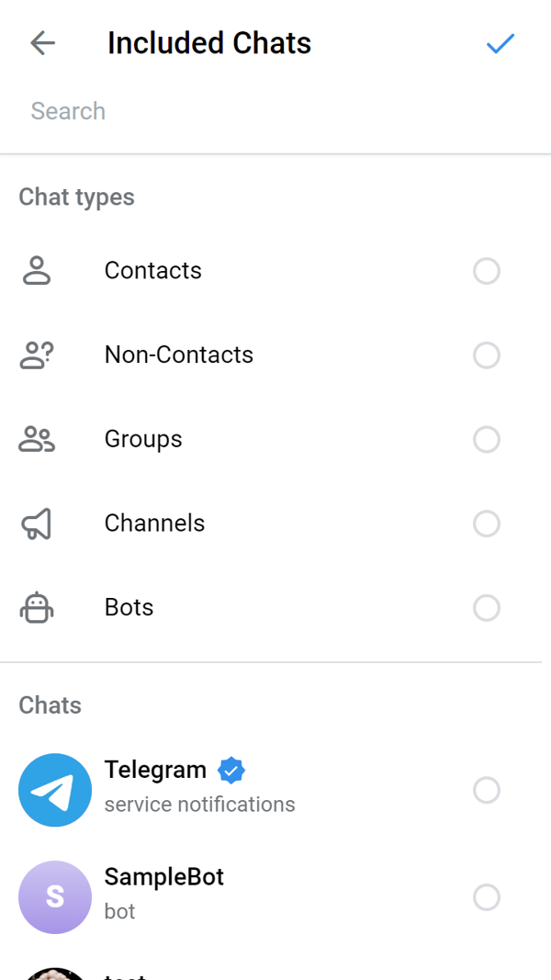Toggle the Groups radio button
551x980 pixels.
tap(487, 440)
